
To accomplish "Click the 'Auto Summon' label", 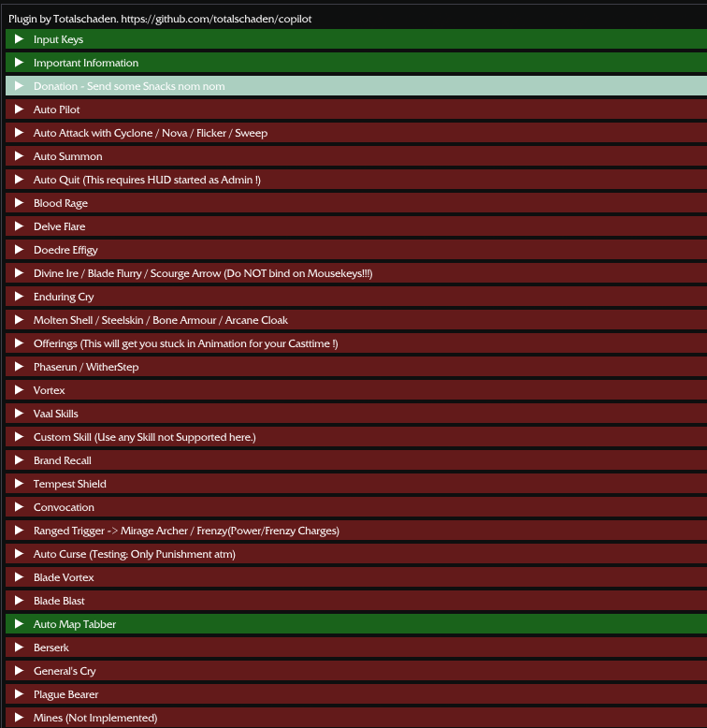I will click(x=67, y=156).
